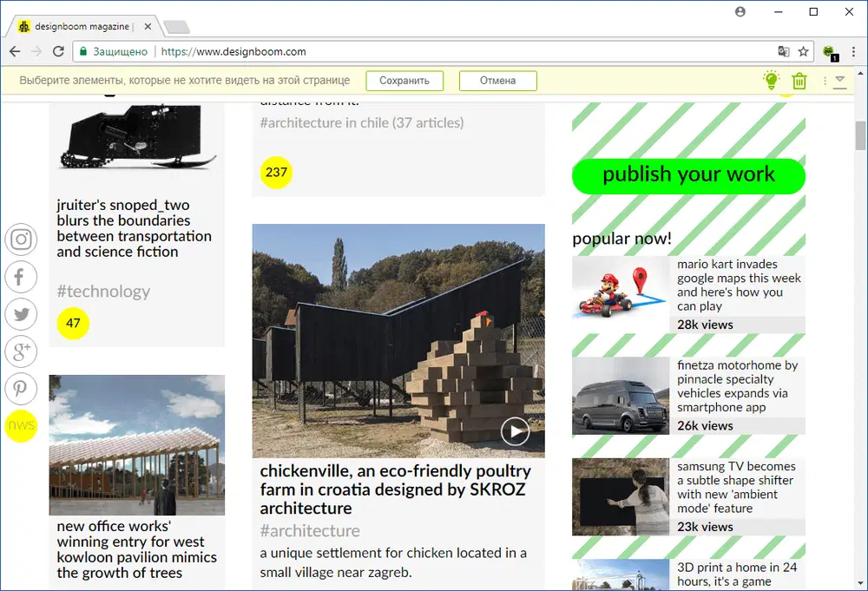Select the designboom magazine tab
Viewport: 868px width, 591px height.
82,26
